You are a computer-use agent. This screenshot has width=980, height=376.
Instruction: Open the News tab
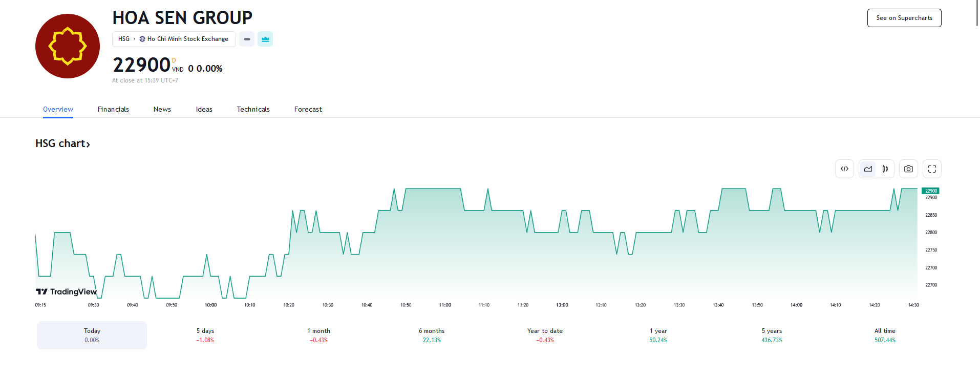point(162,109)
